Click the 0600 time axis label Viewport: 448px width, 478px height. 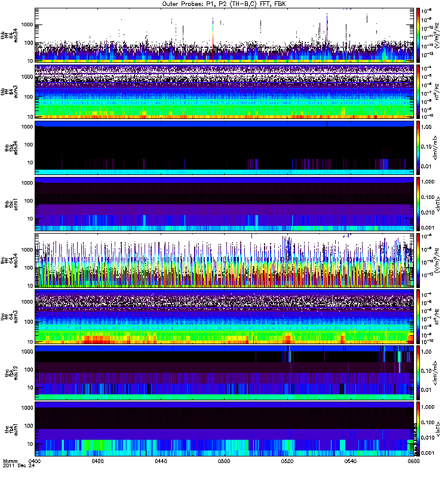coord(413,461)
